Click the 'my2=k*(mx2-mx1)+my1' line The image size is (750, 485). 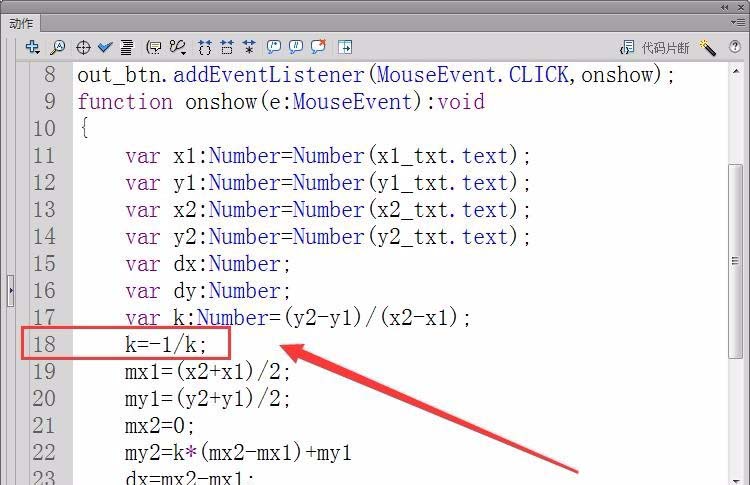[238, 452]
